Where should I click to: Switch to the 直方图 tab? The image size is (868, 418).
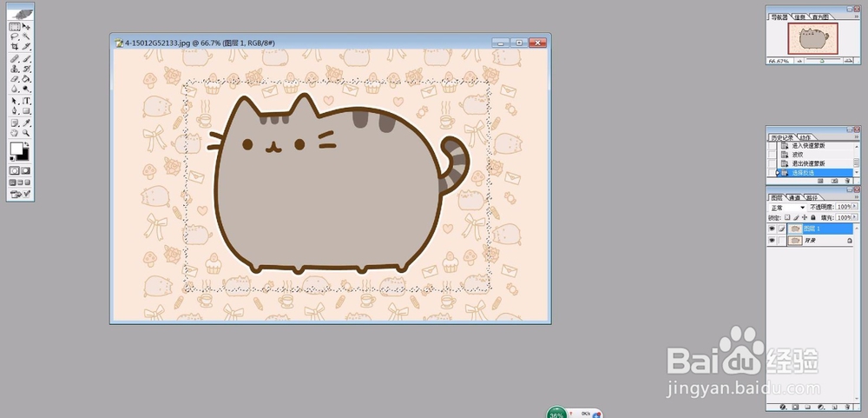coord(821,17)
